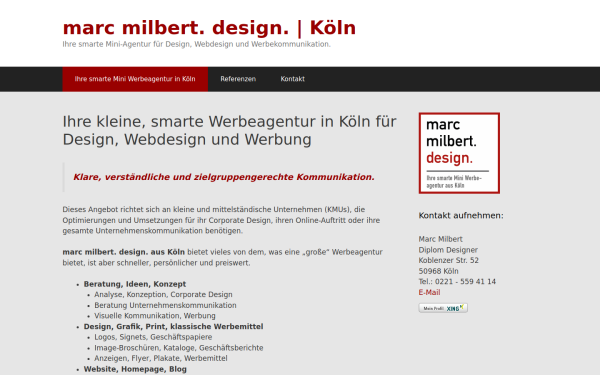
Task: Click the marc milbert design logo image
Action: click(x=459, y=153)
